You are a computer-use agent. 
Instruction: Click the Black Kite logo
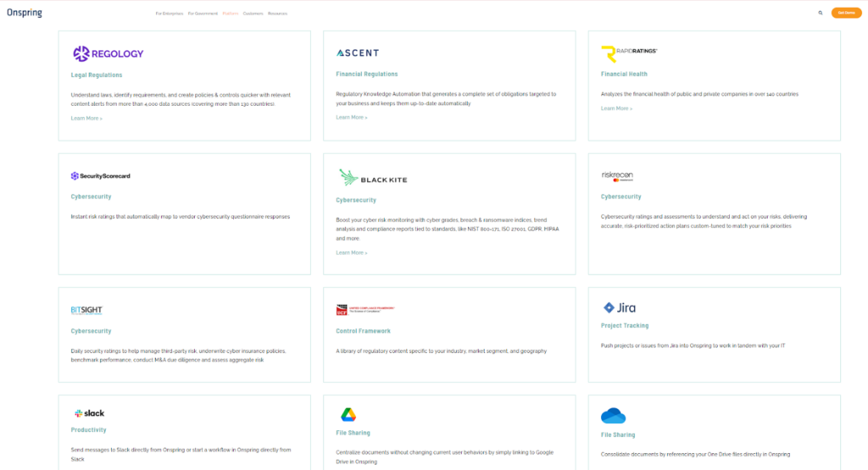pyautogui.click(x=373, y=178)
